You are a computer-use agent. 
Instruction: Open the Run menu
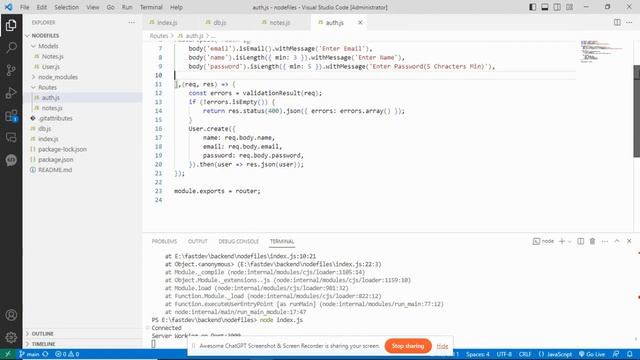pyautogui.click(x=127, y=7)
